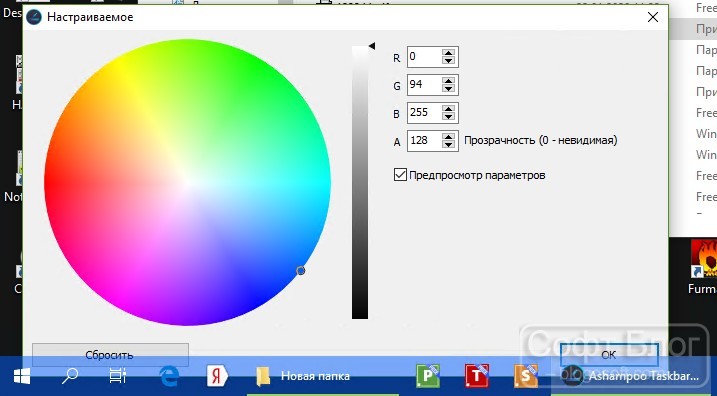Screen dimensions: 717x396
Task: Click the R value field
Action: [424, 57]
